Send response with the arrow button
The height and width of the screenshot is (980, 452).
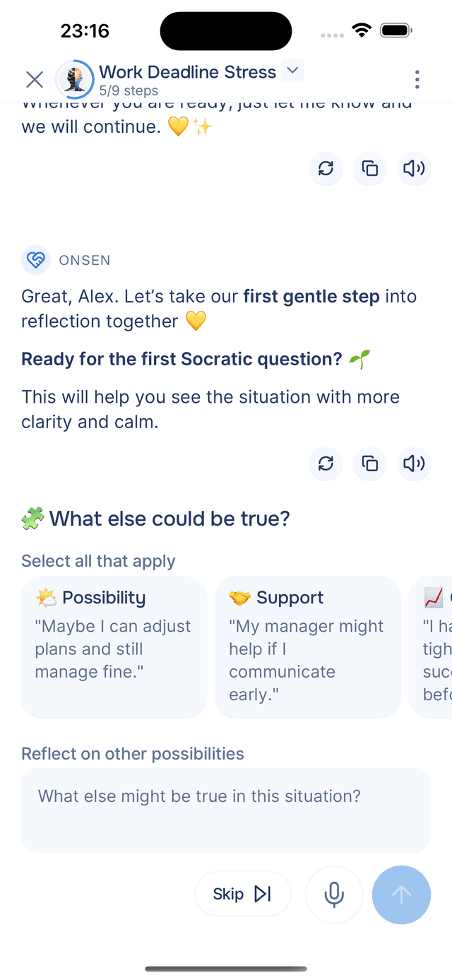click(x=401, y=895)
